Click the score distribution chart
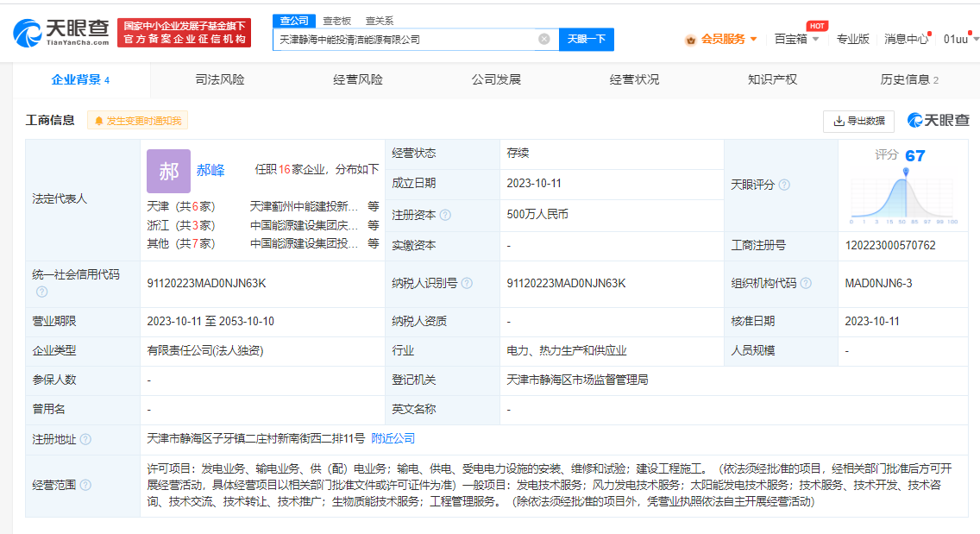The height and width of the screenshot is (534, 980). click(904, 198)
